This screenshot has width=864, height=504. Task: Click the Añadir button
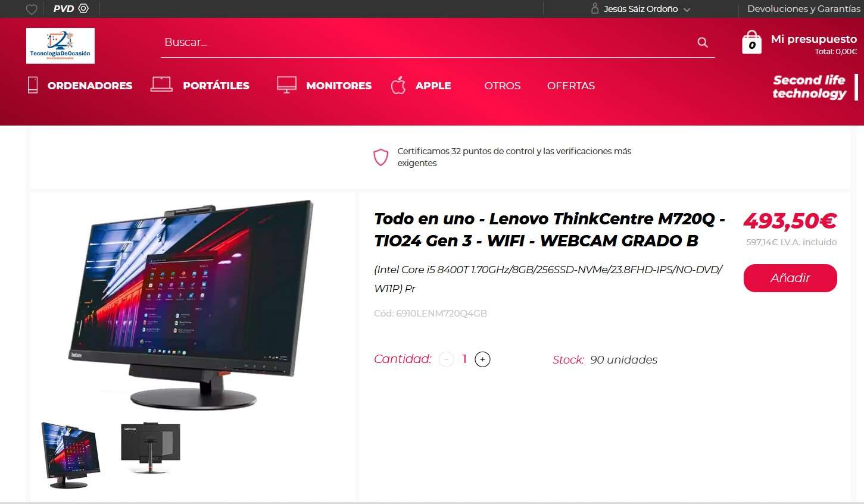(x=790, y=278)
